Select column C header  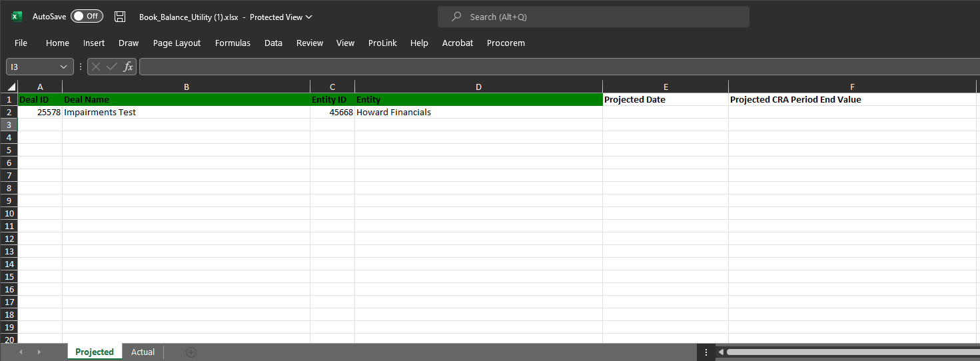click(332, 87)
